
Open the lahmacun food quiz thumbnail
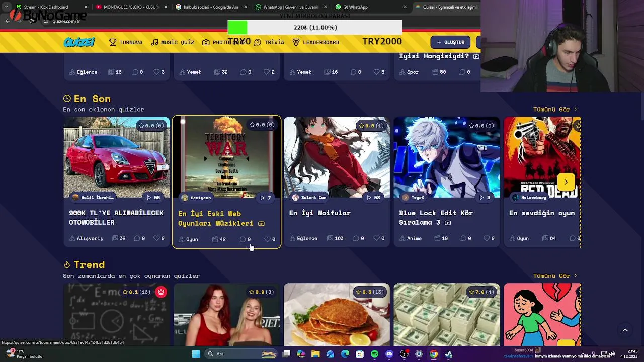(x=337, y=315)
